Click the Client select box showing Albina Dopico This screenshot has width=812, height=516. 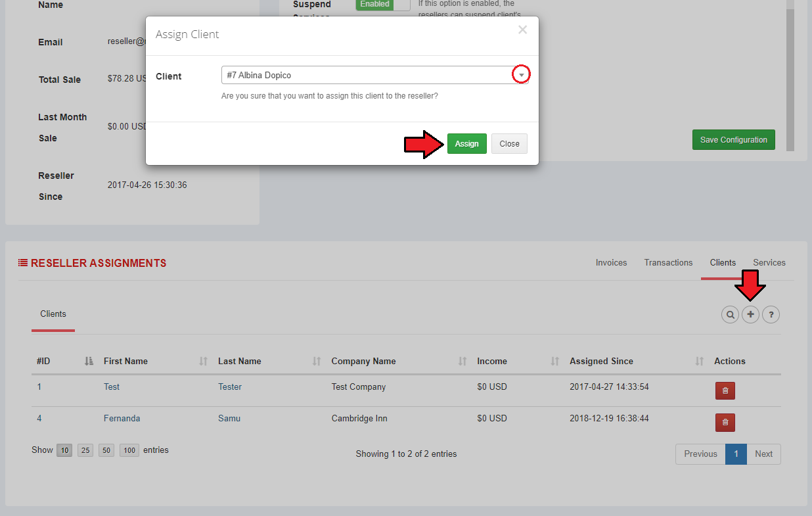point(375,75)
